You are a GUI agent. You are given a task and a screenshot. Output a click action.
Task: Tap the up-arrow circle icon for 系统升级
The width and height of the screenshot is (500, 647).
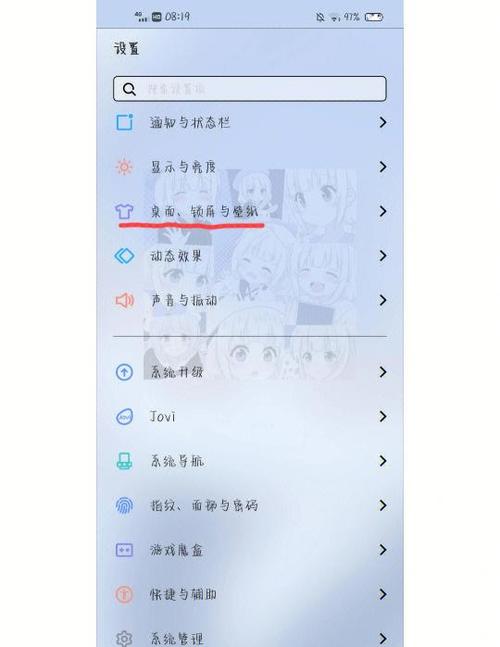[x=124, y=372]
